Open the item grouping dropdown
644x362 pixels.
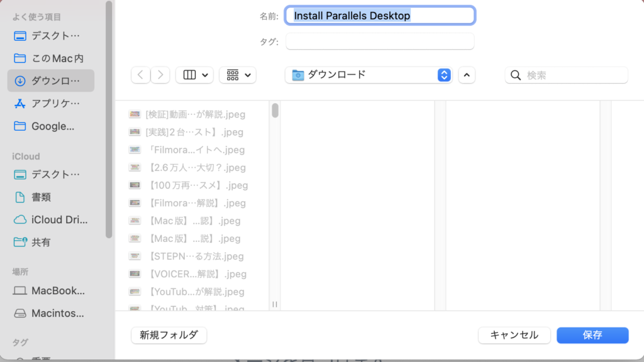click(x=238, y=75)
